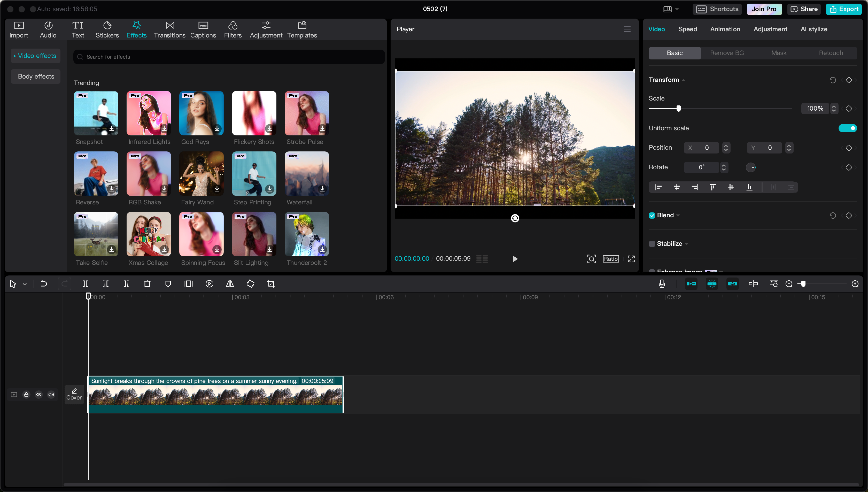Toggle Stabilize checkbox on or off
868x492 pixels.
(x=652, y=243)
